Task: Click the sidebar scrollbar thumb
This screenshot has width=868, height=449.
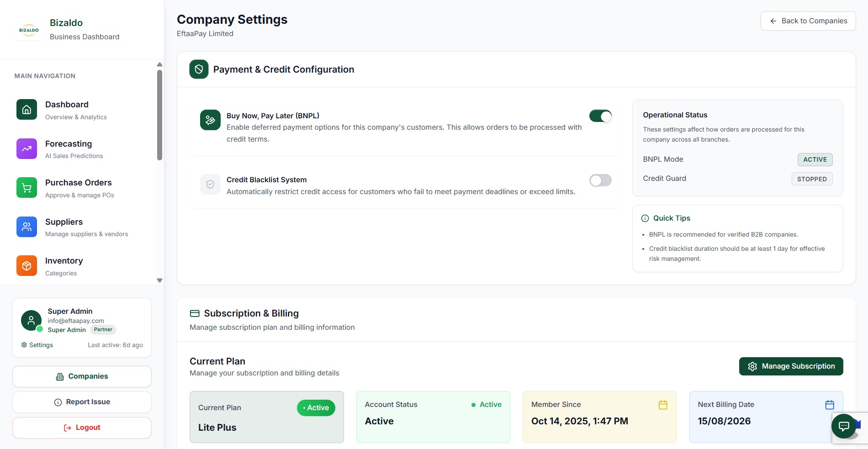Action: (x=159, y=115)
